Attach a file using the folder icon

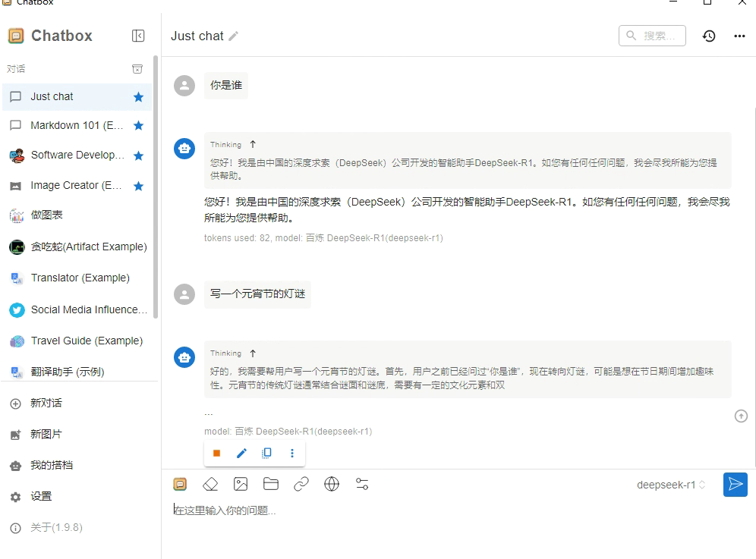pyautogui.click(x=271, y=484)
